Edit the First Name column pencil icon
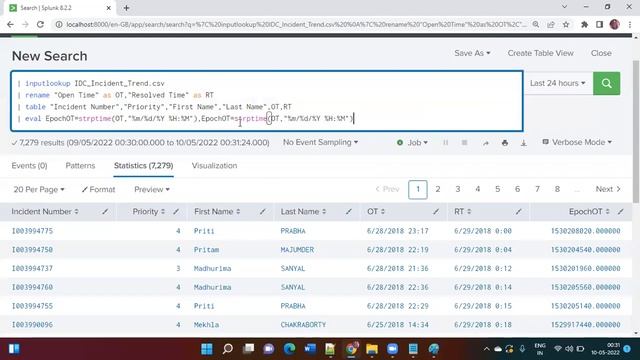Viewport: 640px width, 360px height. point(263,211)
